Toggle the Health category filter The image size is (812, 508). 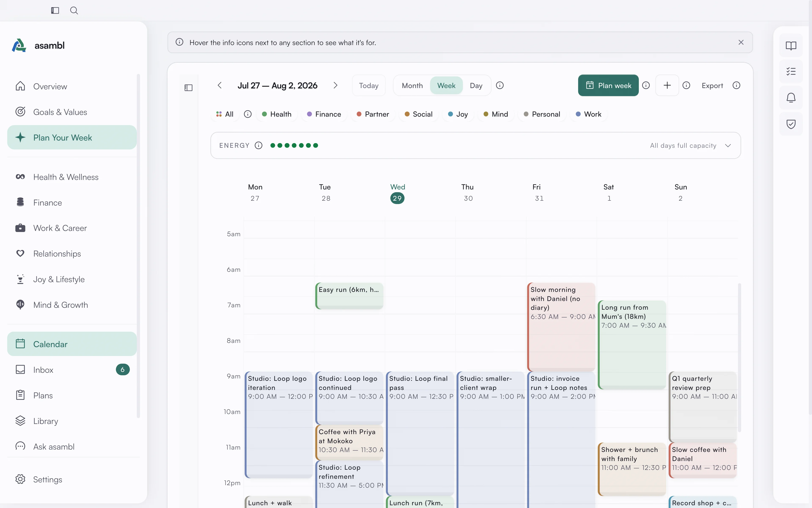(x=277, y=114)
